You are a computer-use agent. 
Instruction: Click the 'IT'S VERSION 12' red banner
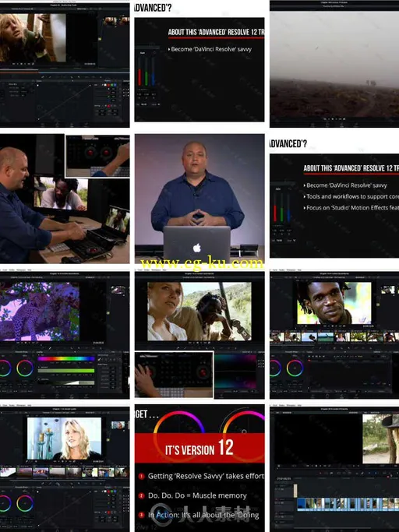[x=199, y=448]
